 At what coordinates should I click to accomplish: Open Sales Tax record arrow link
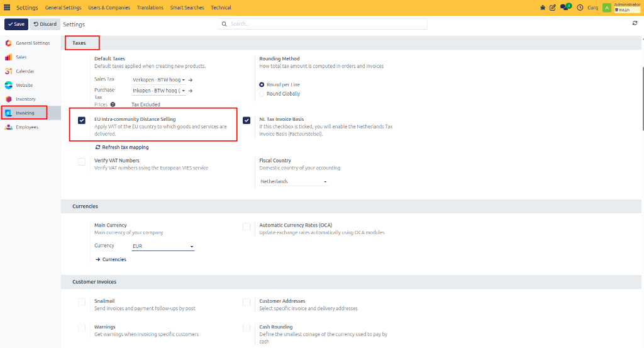[x=190, y=80]
